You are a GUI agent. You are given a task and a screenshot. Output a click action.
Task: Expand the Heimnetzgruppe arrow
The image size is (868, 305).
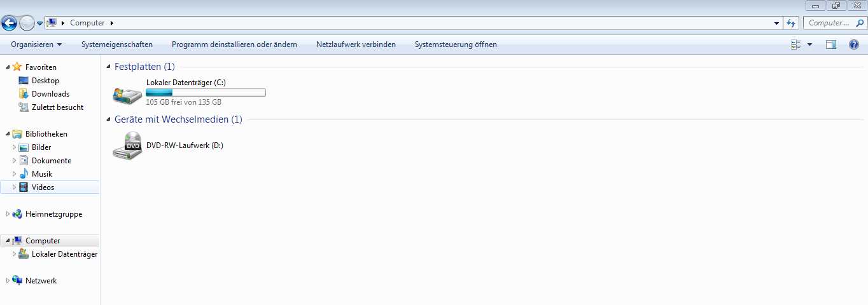point(8,214)
